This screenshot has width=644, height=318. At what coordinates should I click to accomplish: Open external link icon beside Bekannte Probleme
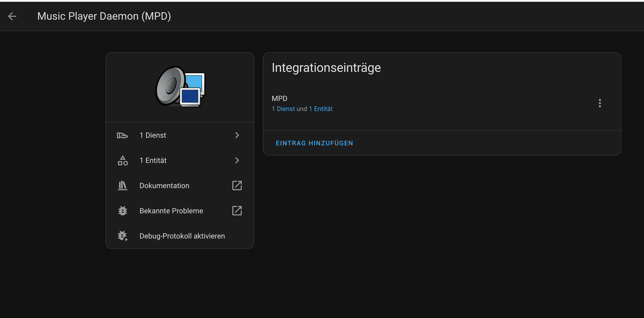(x=237, y=211)
